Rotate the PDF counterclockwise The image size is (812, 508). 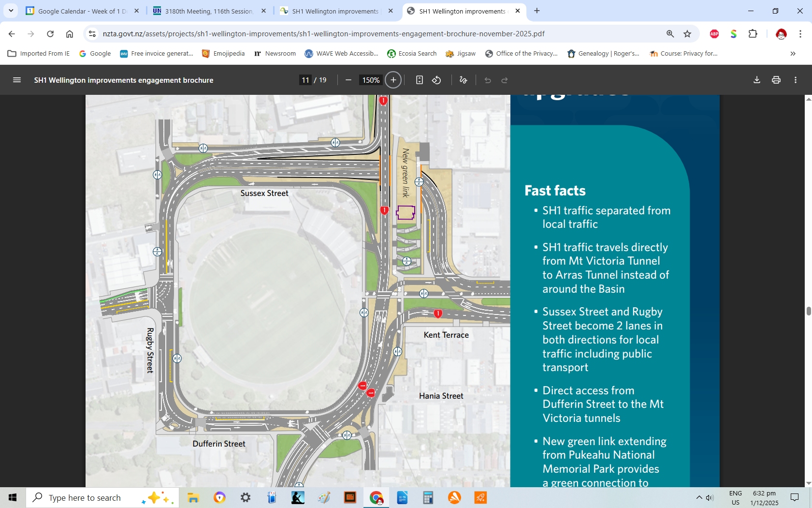coord(436,80)
